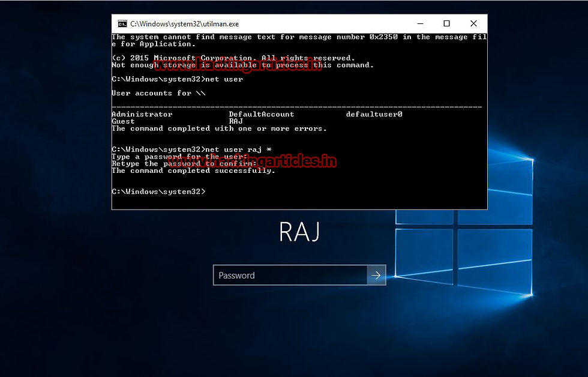Click the 'net user raj *' command text
The height and width of the screenshot is (377, 588).
tap(239, 149)
